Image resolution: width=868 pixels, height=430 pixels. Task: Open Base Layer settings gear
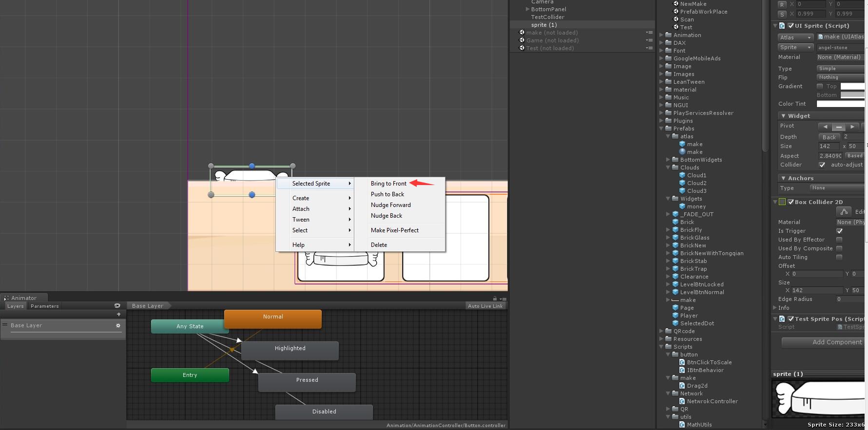[118, 325]
